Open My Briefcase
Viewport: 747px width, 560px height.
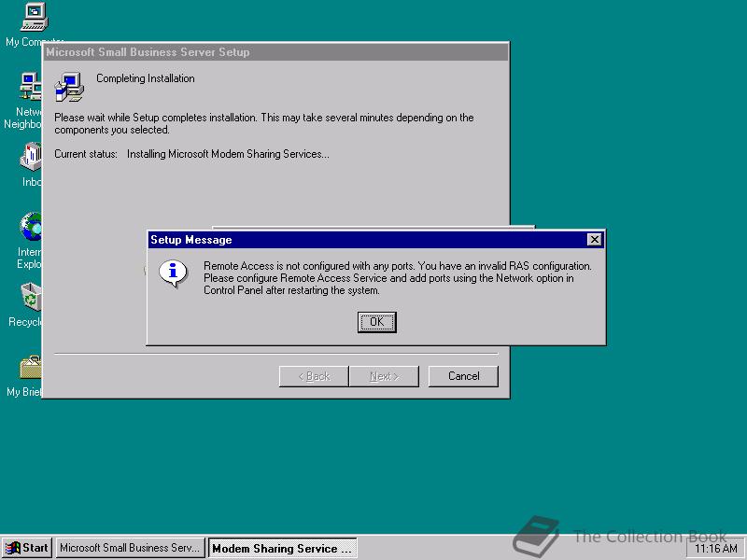(x=28, y=367)
